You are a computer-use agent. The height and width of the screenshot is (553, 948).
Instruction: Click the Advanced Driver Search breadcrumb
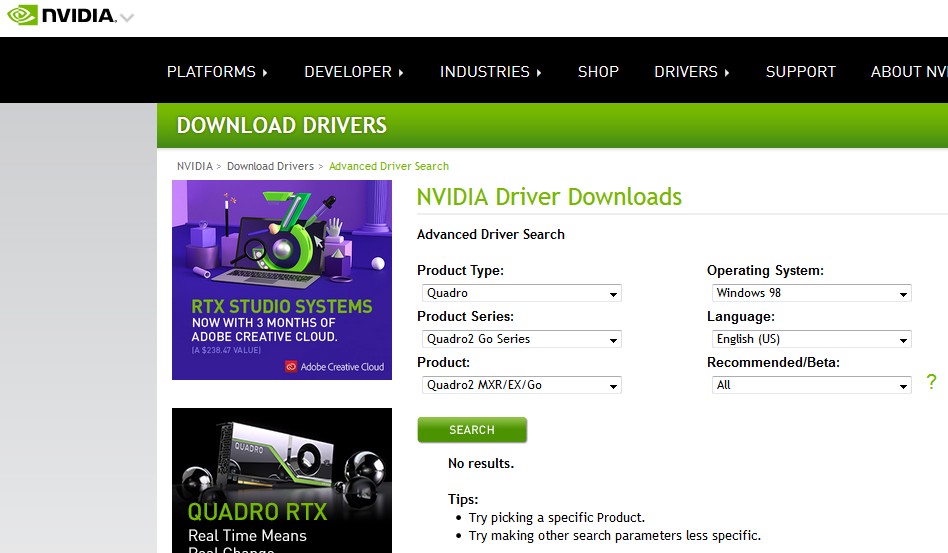pos(389,166)
